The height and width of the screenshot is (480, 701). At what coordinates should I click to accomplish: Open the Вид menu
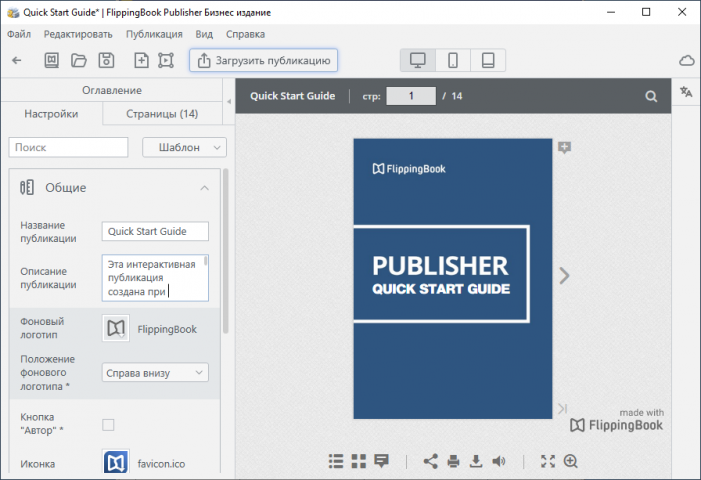click(x=204, y=34)
